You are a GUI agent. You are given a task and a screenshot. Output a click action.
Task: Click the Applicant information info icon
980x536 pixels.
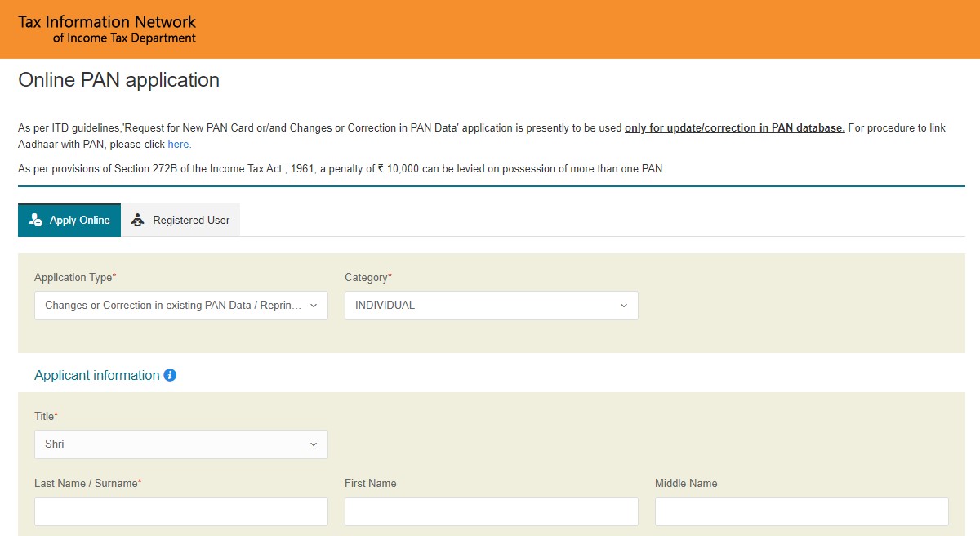coord(170,375)
